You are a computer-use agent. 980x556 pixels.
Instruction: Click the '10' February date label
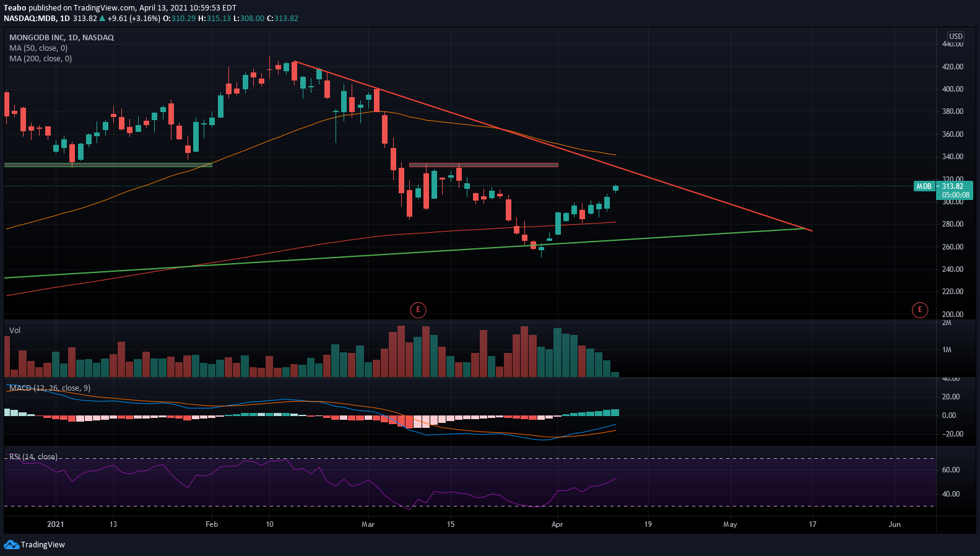pos(269,524)
